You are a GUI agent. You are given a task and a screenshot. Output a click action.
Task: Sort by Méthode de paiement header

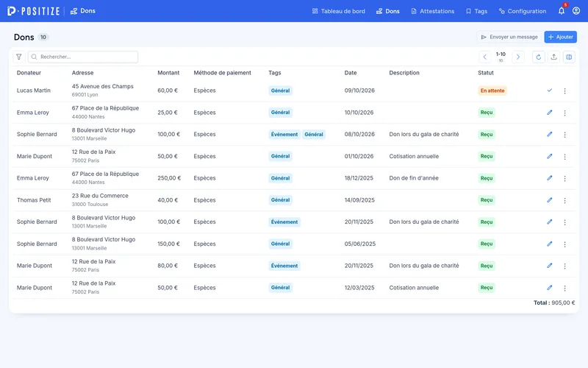point(223,73)
